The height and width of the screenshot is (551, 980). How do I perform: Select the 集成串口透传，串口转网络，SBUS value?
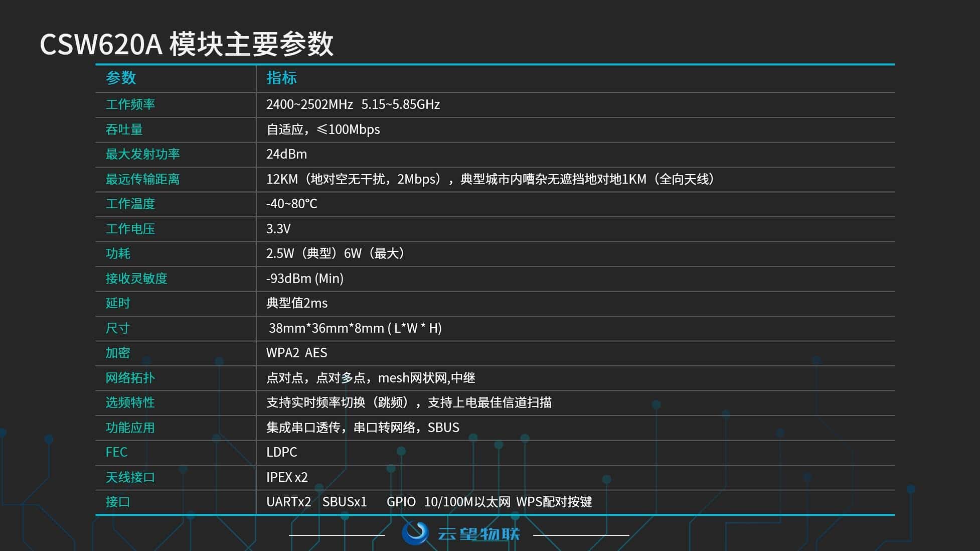(363, 428)
